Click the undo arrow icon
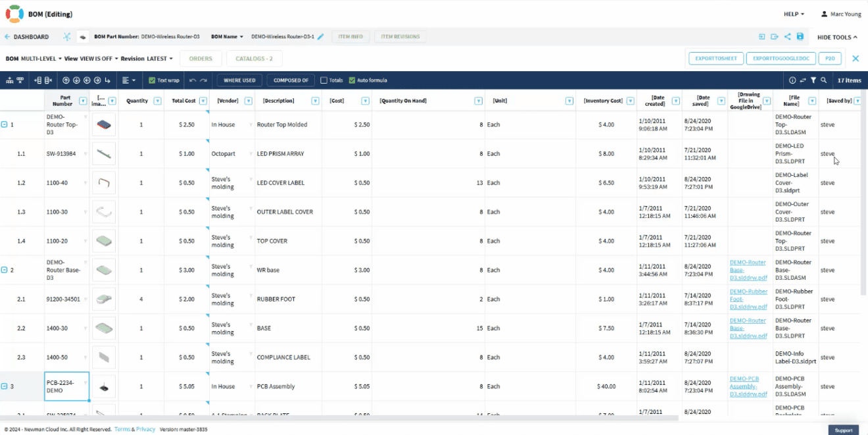 click(193, 80)
